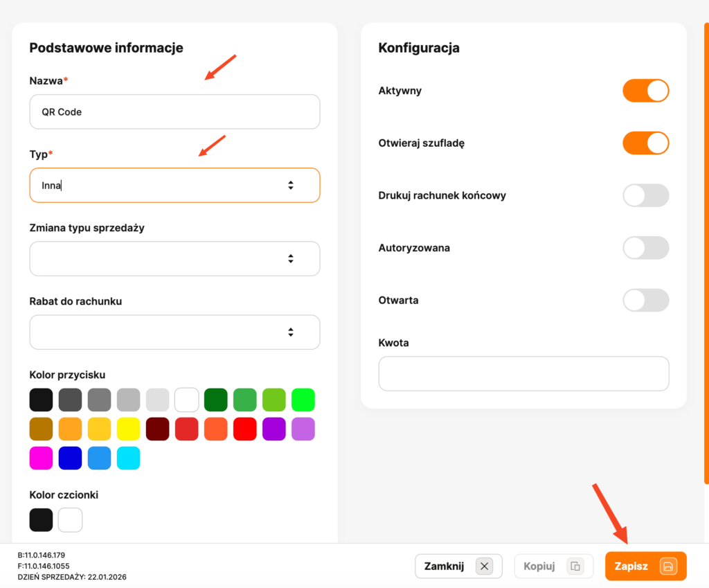Click into the Kwota input field

point(523,374)
